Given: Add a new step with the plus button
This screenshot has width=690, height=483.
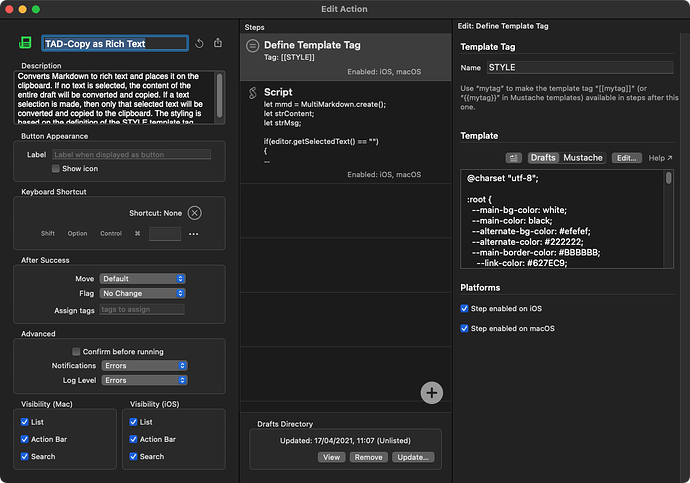Looking at the screenshot, I should (x=432, y=392).
